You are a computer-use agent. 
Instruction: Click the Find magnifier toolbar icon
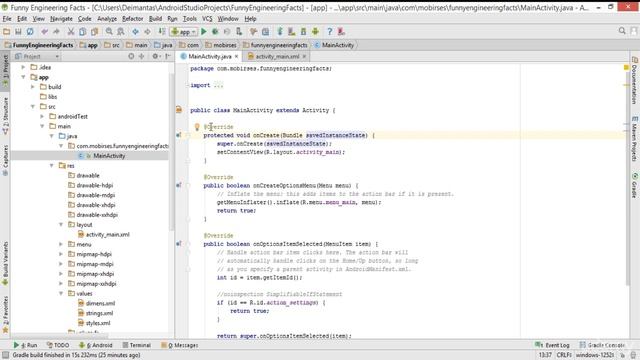109,31
